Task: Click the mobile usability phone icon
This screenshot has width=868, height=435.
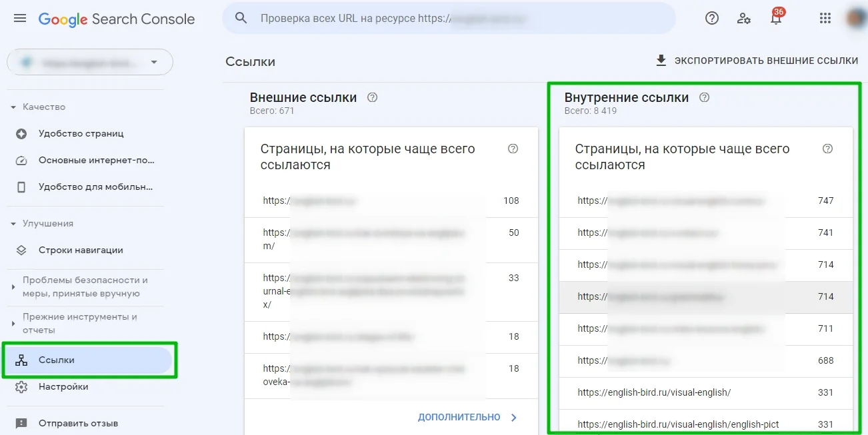Action: click(21, 187)
